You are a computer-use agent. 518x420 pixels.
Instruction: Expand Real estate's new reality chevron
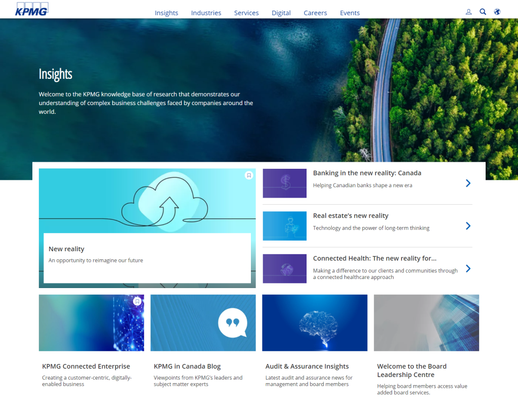tap(468, 226)
